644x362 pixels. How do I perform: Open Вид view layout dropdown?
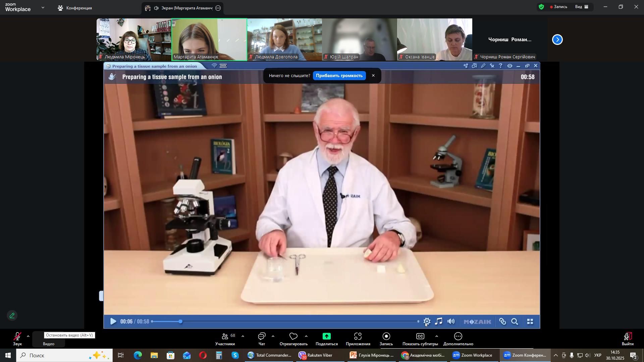(582, 7)
